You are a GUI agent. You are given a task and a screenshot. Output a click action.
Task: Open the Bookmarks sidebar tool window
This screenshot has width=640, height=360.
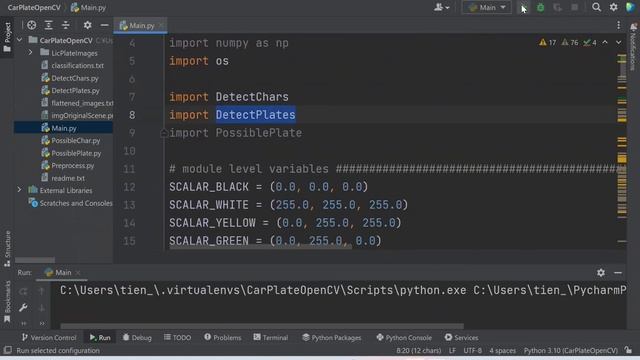(x=7, y=301)
